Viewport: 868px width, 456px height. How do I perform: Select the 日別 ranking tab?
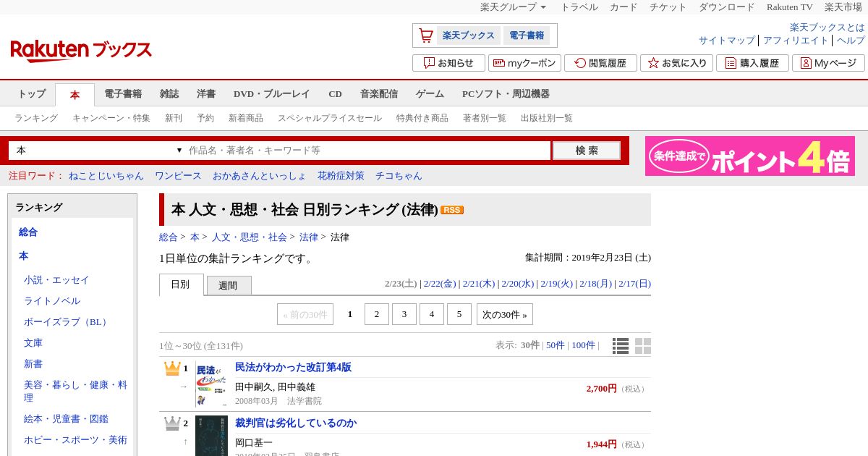(181, 285)
